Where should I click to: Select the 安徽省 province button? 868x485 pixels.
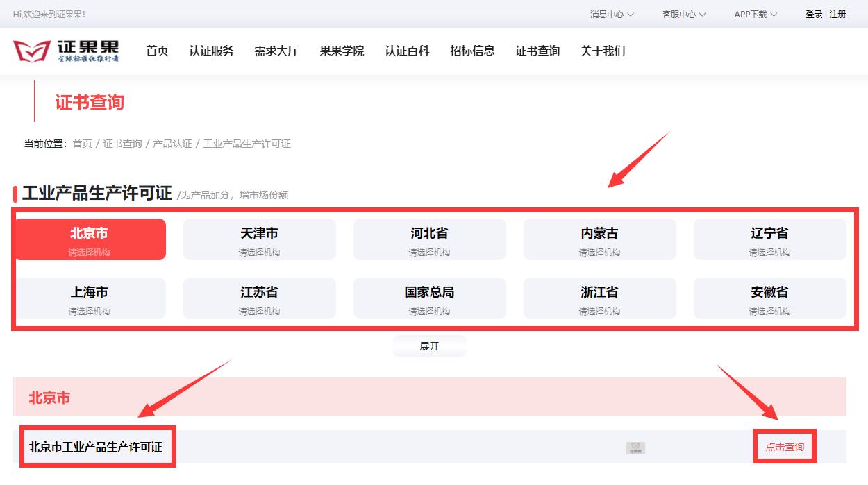coord(769,298)
